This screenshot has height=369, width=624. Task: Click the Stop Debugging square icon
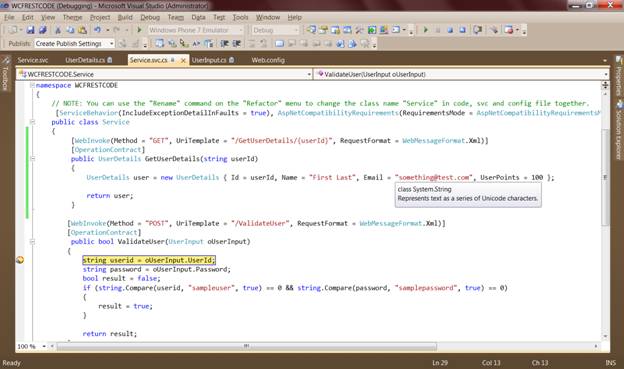pos(450,30)
